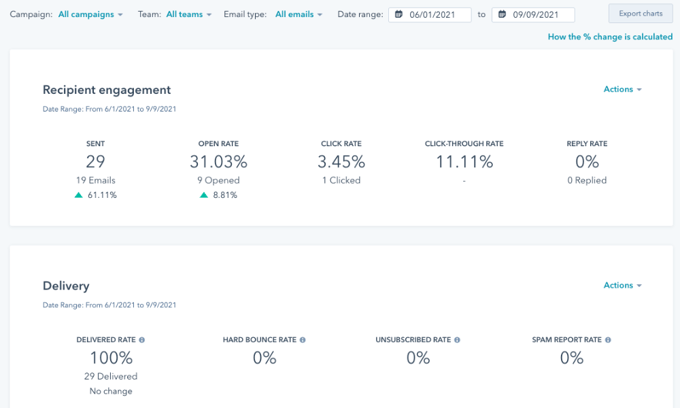Click the calendar icon in end date field
Viewport: 680px width, 408px height.
coord(502,14)
